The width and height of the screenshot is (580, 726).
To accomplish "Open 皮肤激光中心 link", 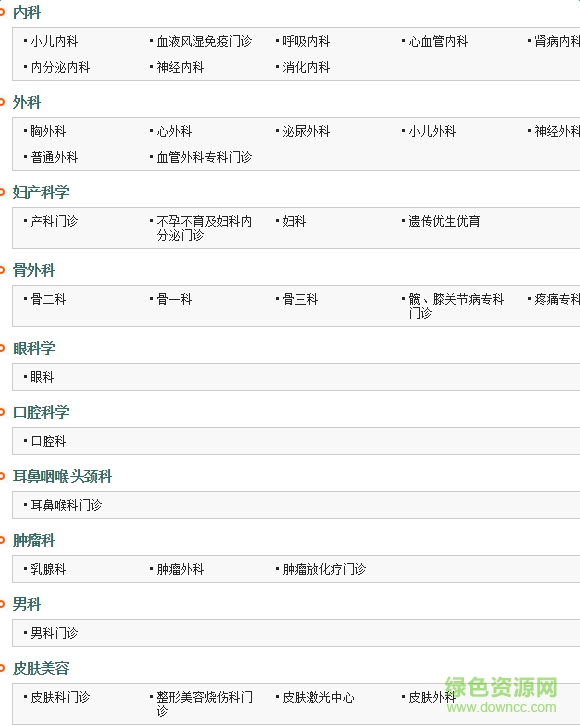I will click(x=318, y=697).
